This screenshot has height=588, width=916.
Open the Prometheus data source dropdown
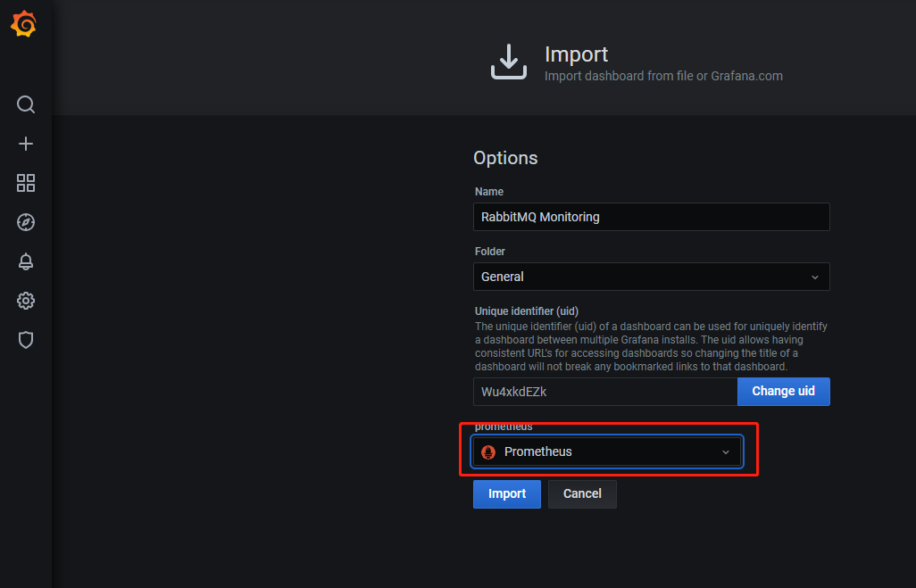pyautogui.click(x=607, y=452)
